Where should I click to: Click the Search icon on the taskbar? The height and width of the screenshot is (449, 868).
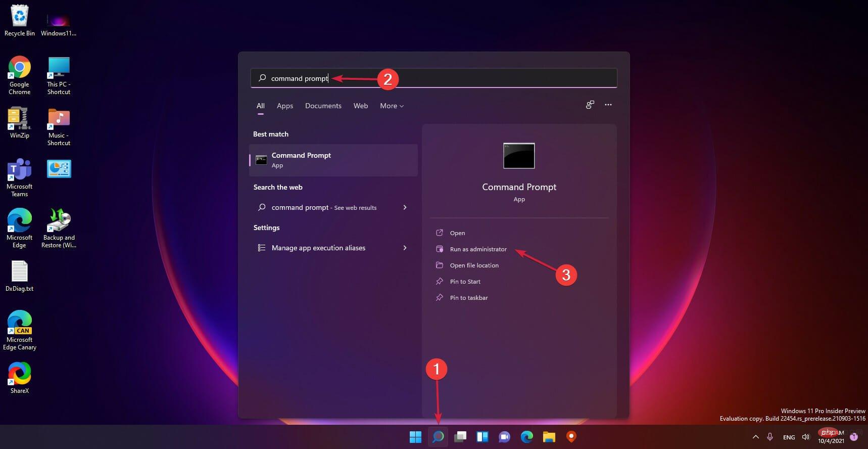[x=438, y=437]
